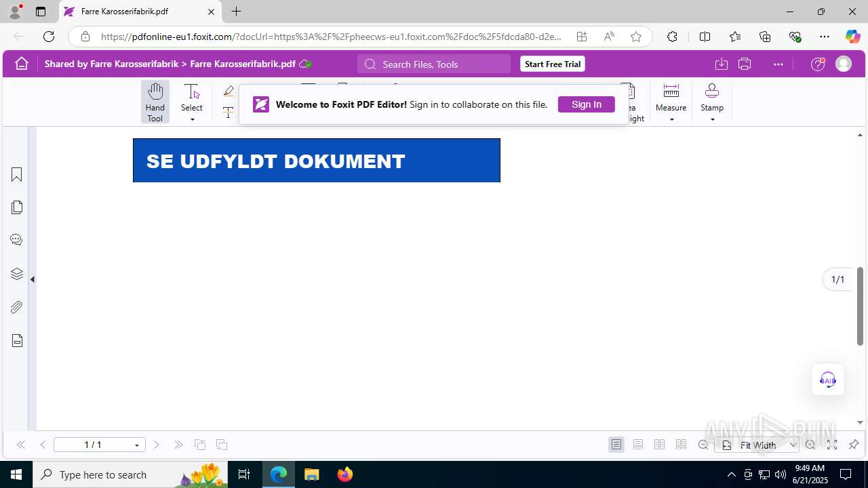Refresh the browser page
The width and height of the screenshot is (868, 488).
coord(49,37)
